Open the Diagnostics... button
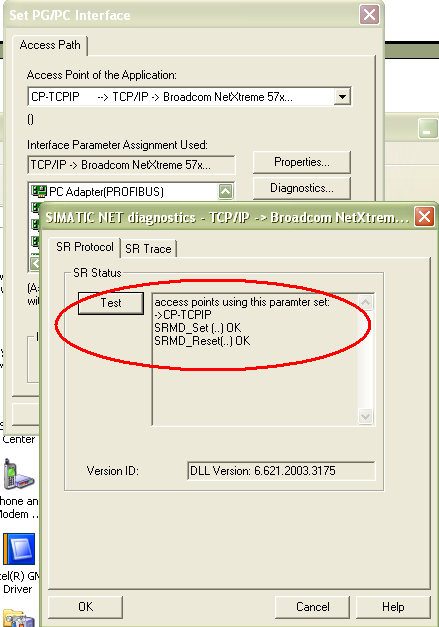The height and width of the screenshot is (627, 439). tap(302, 188)
